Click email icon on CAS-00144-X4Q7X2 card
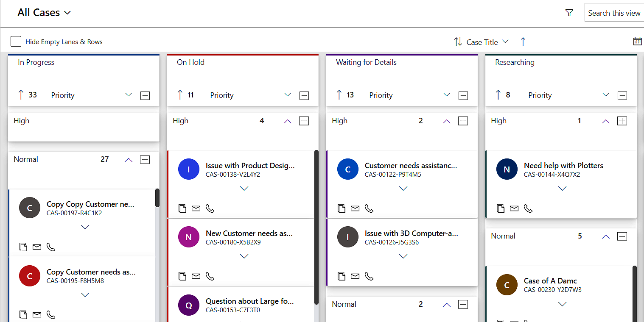The width and height of the screenshot is (644, 322). click(514, 208)
